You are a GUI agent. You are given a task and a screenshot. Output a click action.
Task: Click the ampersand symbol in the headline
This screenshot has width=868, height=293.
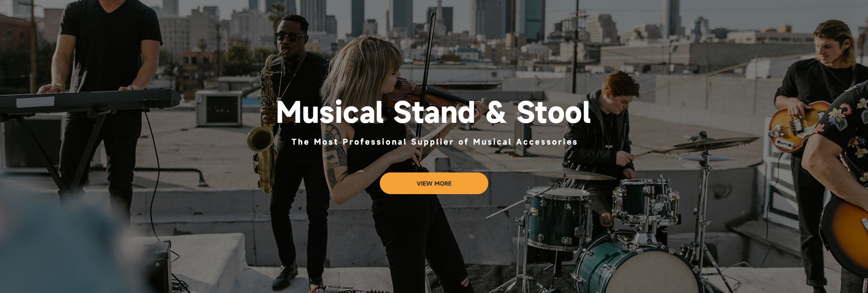496,112
